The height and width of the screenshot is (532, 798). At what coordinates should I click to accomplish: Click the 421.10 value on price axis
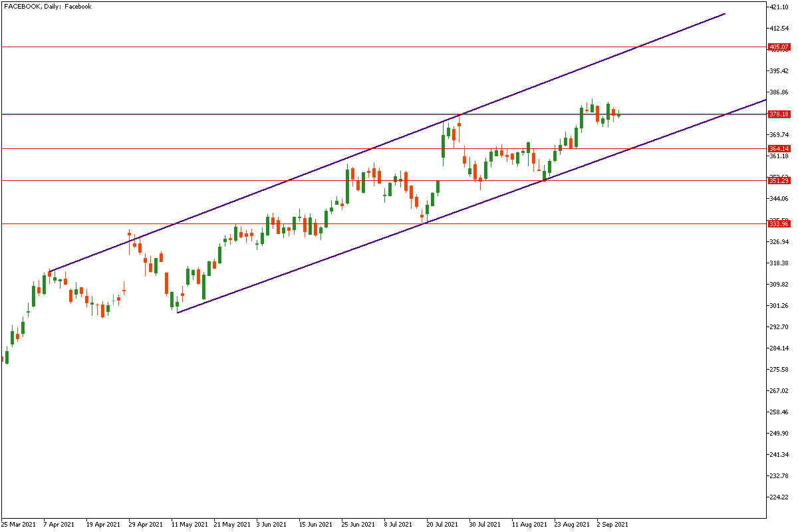pyautogui.click(x=779, y=7)
